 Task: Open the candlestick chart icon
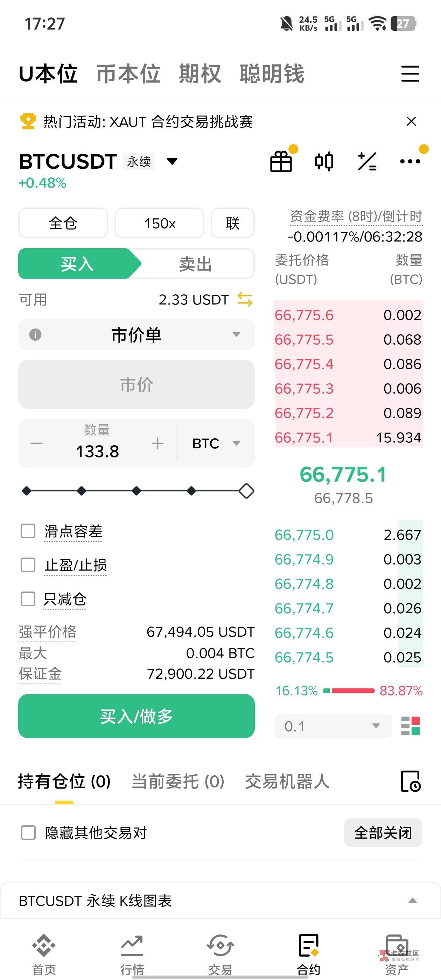(324, 162)
